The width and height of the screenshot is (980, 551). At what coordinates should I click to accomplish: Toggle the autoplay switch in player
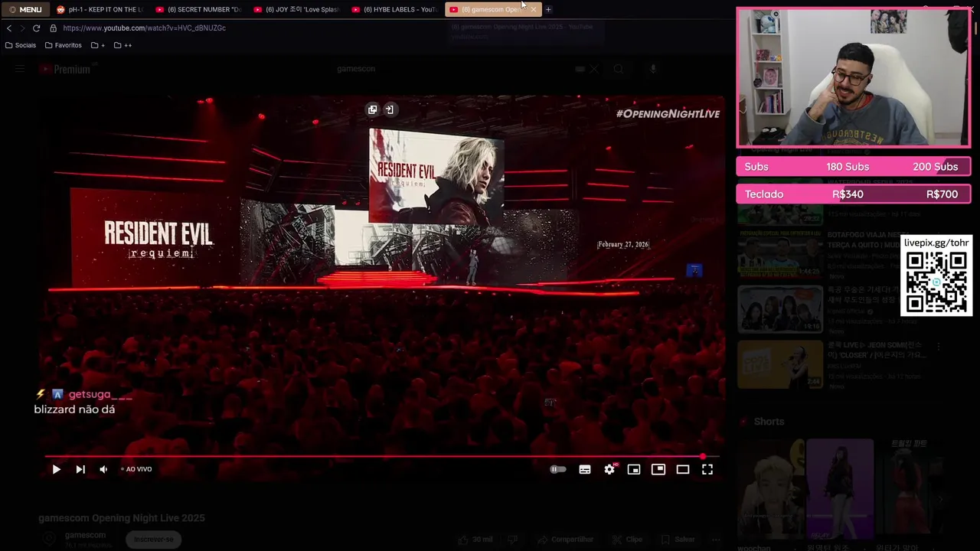[x=558, y=469]
